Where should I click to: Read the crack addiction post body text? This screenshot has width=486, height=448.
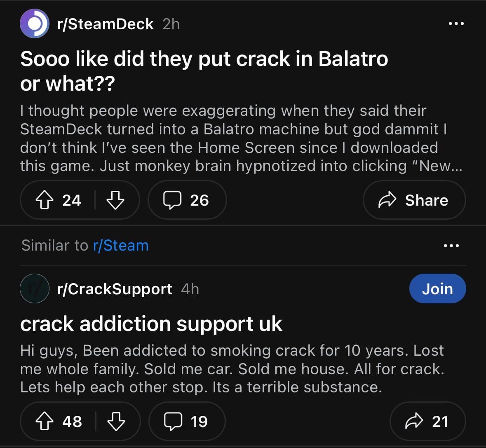pyautogui.click(x=232, y=369)
